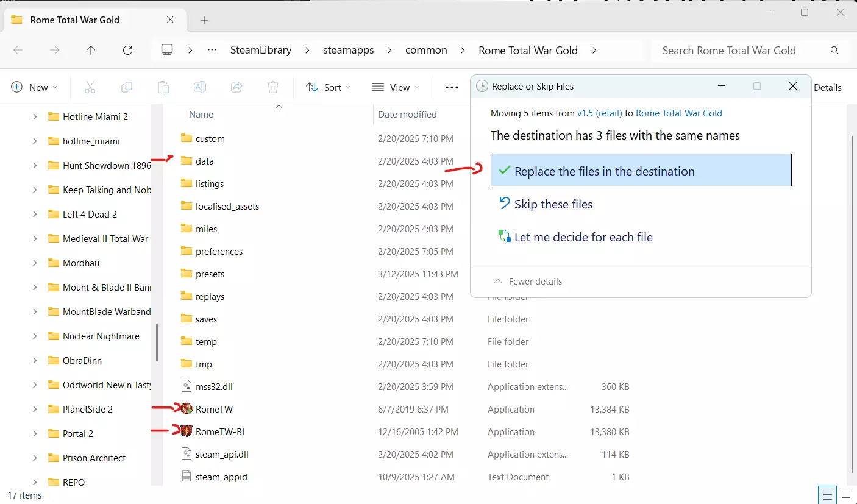Click the Refresh icon in navigation bar
Screen dimensions: 857x504
click(x=127, y=51)
